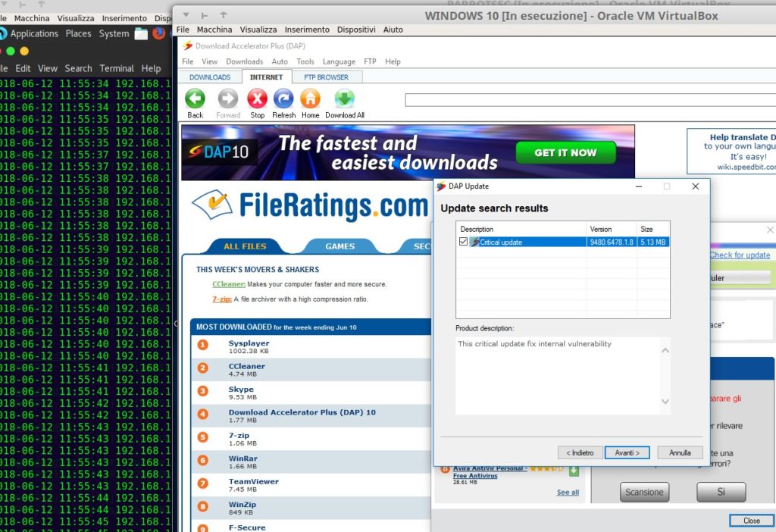Click the Forward arrow icon in DAP

tap(227, 99)
